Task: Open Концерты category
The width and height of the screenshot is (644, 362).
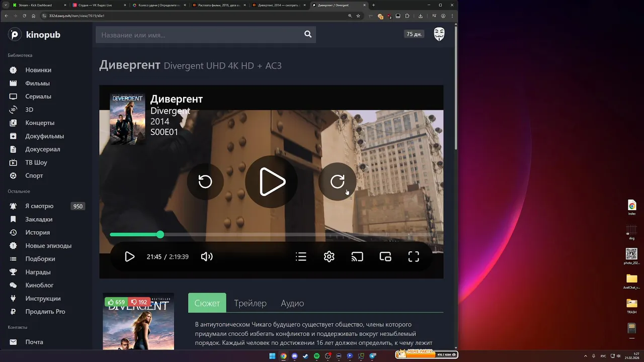Action: click(40, 123)
